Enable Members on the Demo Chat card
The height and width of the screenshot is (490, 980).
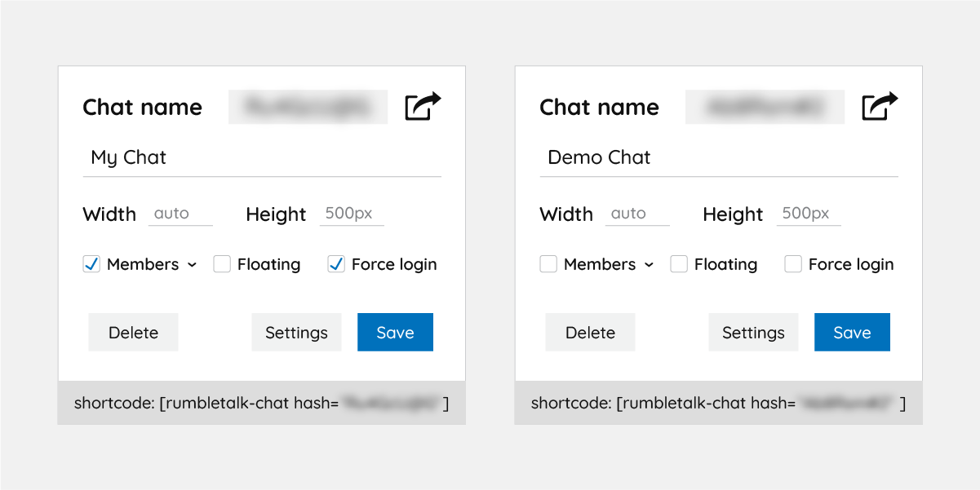pos(548,263)
